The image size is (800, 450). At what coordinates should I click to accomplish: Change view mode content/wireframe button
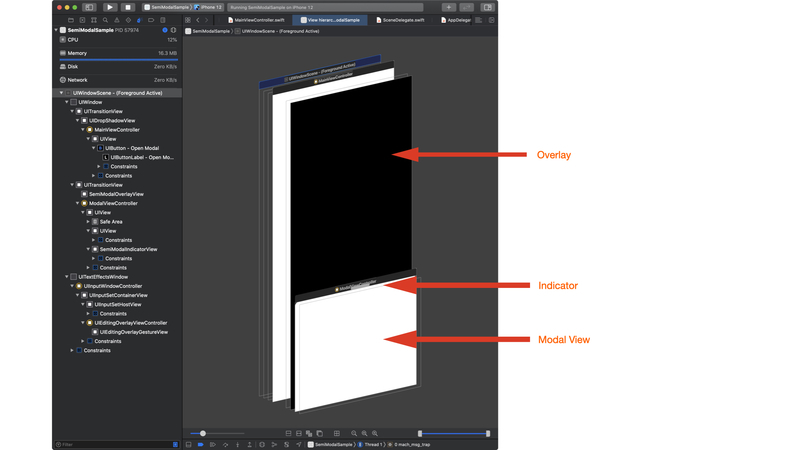(x=309, y=433)
